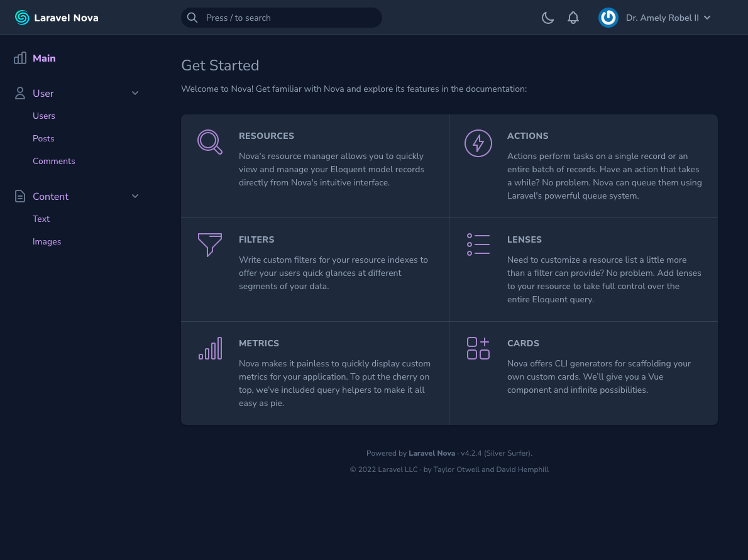Open the Main dashboard menu item
The height and width of the screenshot is (560, 748).
(45, 58)
